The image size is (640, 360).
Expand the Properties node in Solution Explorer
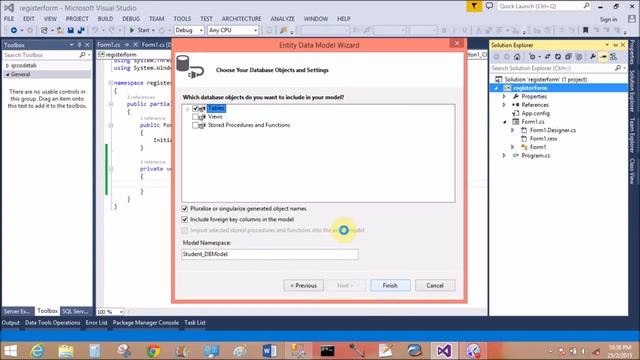[504, 96]
